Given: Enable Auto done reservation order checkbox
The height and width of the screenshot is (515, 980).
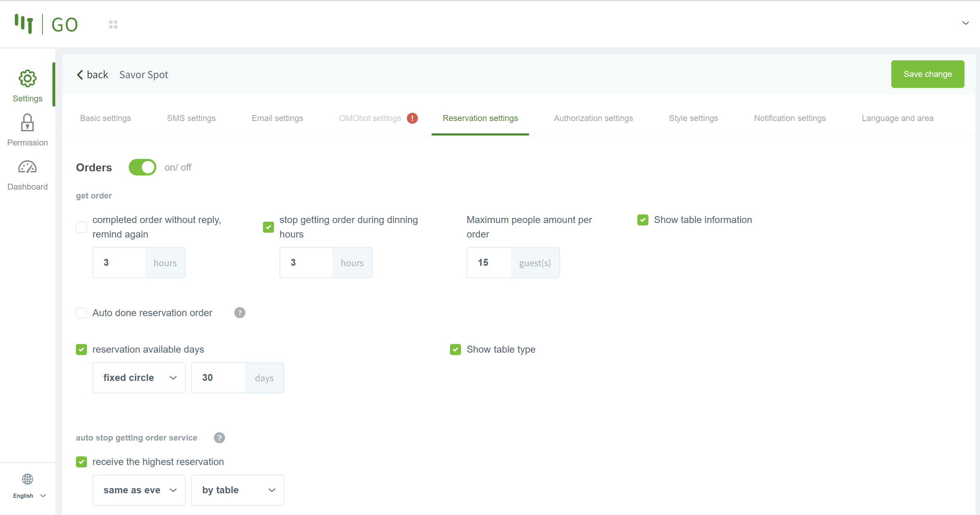Looking at the screenshot, I should point(81,313).
